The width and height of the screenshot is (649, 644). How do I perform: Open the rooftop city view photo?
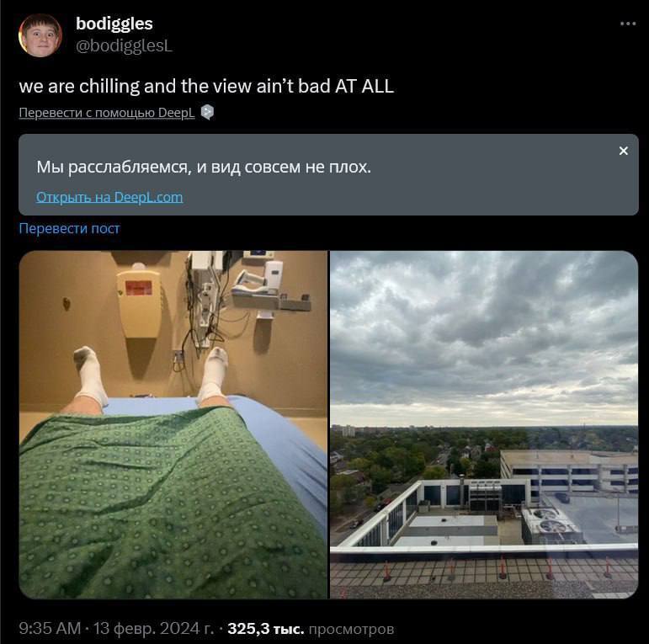click(483, 424)
